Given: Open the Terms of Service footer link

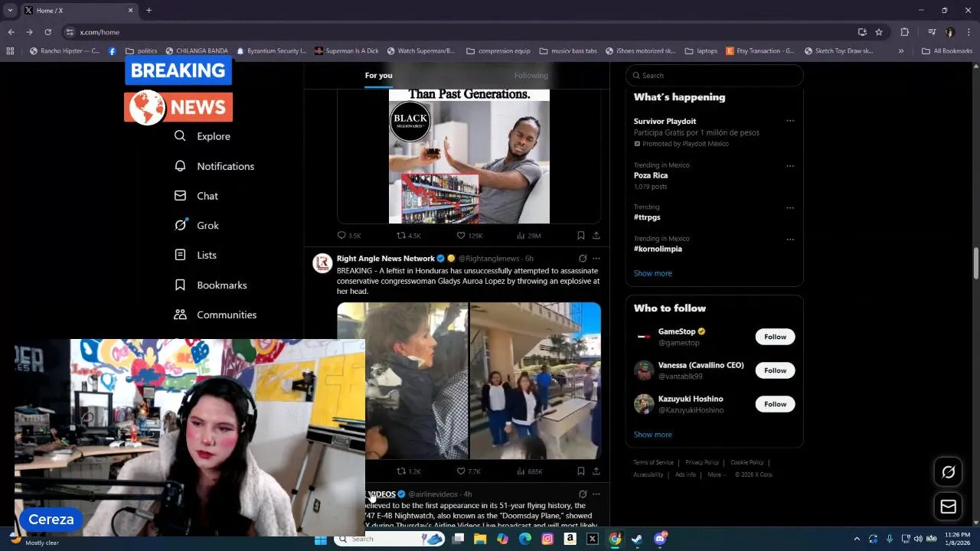Looking at the screenshot, I should click(x=653, y=462).
